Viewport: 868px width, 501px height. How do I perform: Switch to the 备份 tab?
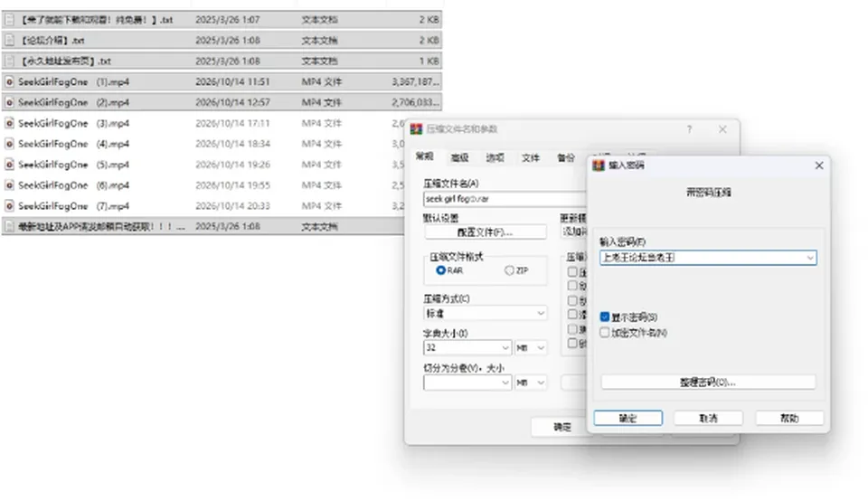click(566, 157)
